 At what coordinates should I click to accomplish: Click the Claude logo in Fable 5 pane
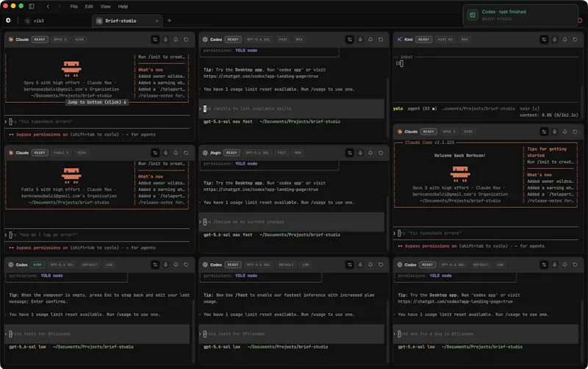(x=11, y=153)
